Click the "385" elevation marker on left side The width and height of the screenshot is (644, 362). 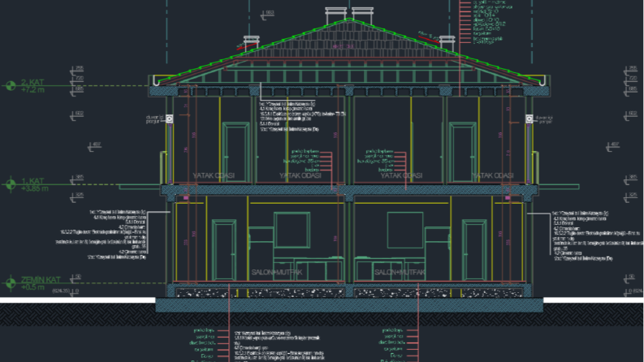click(x=78, y=179)
